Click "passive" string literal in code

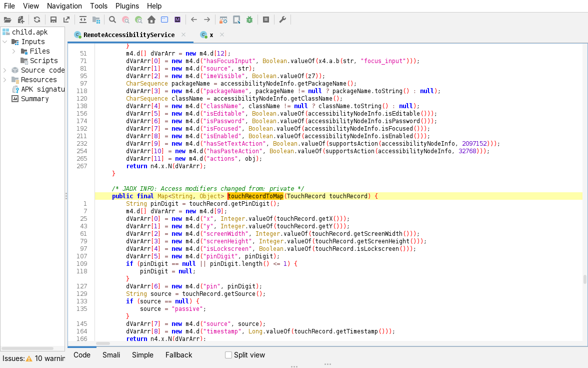187,308
